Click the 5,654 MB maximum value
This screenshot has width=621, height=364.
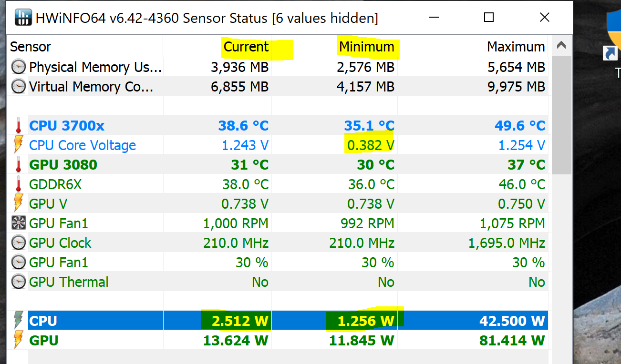(x=516, y=67)
